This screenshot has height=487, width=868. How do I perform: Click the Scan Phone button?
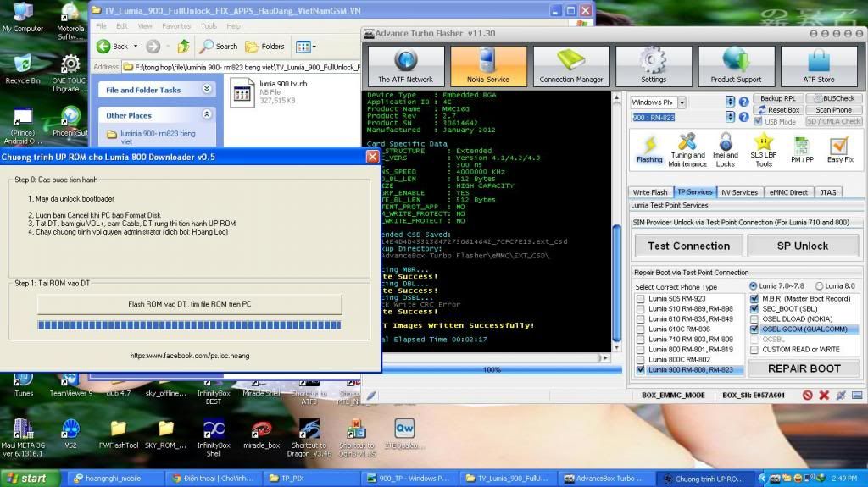point(833,110)
